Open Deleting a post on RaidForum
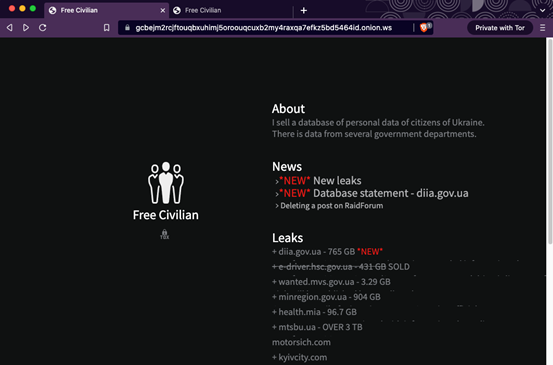The height and width of the screenshot is (365, 553). click(332, 206)
